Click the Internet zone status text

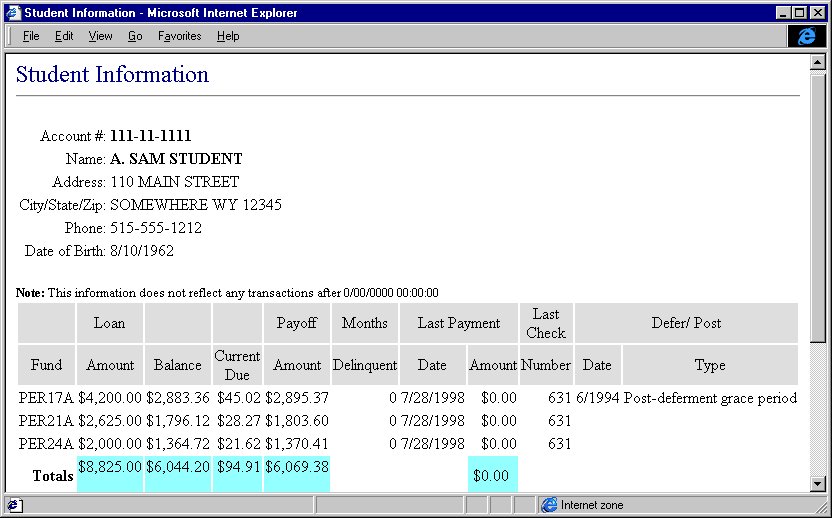click(x=592, y=505)
